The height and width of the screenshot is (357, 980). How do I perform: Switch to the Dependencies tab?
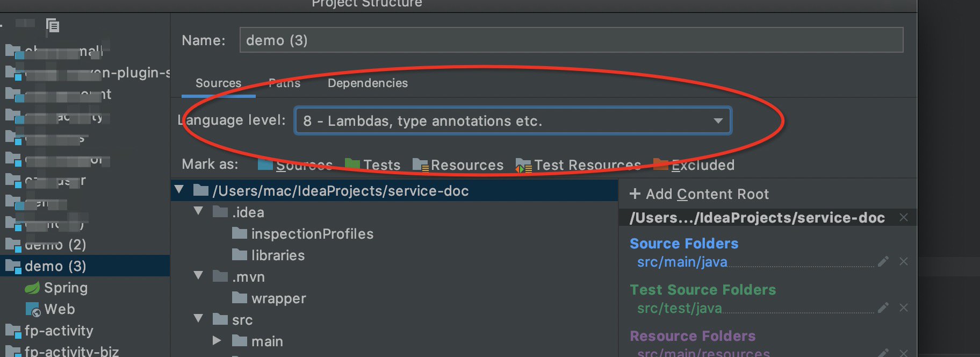point(367,83)
